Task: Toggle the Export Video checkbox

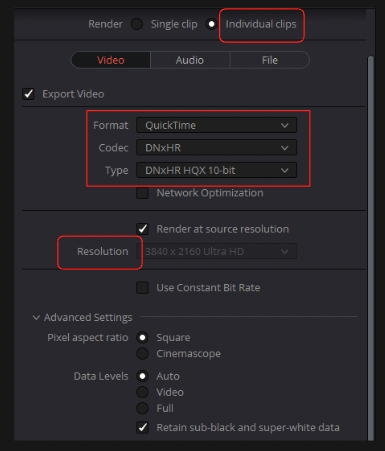Action: pyautogui.click(x=28, y=94)
